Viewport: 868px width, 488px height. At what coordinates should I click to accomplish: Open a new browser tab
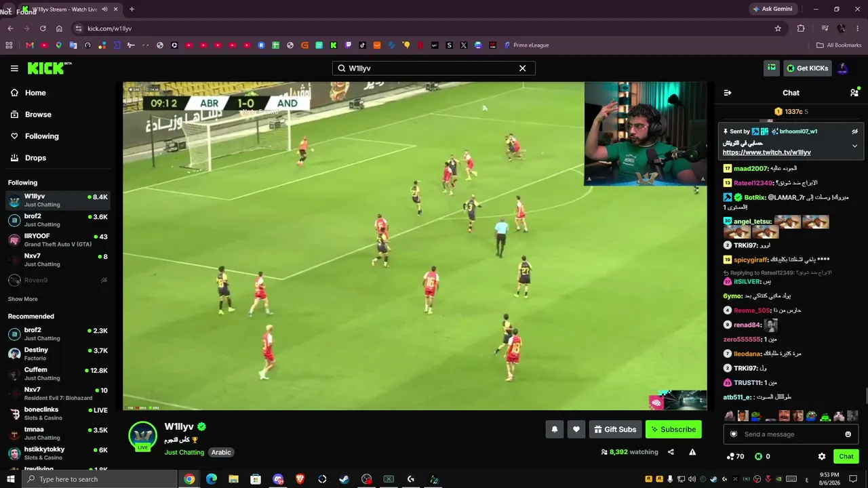coord(132,9)
